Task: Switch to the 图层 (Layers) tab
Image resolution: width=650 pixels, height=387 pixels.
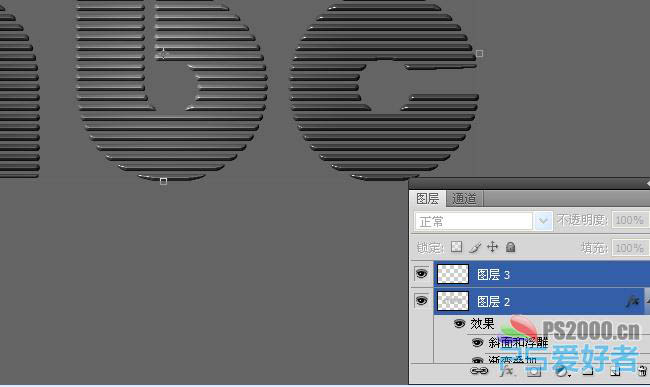Action: 427,199
